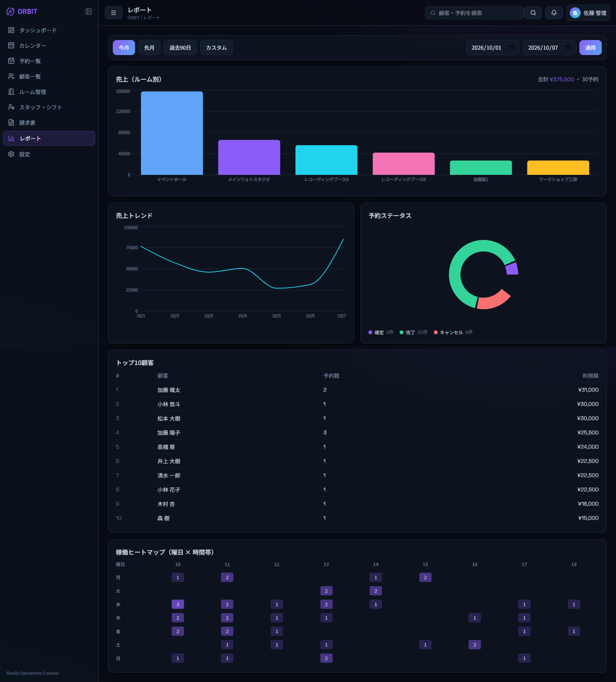The width and height of the screenshot is (616, 682).
Task: Switch to the 先月 period
Action: pos(149,48)
